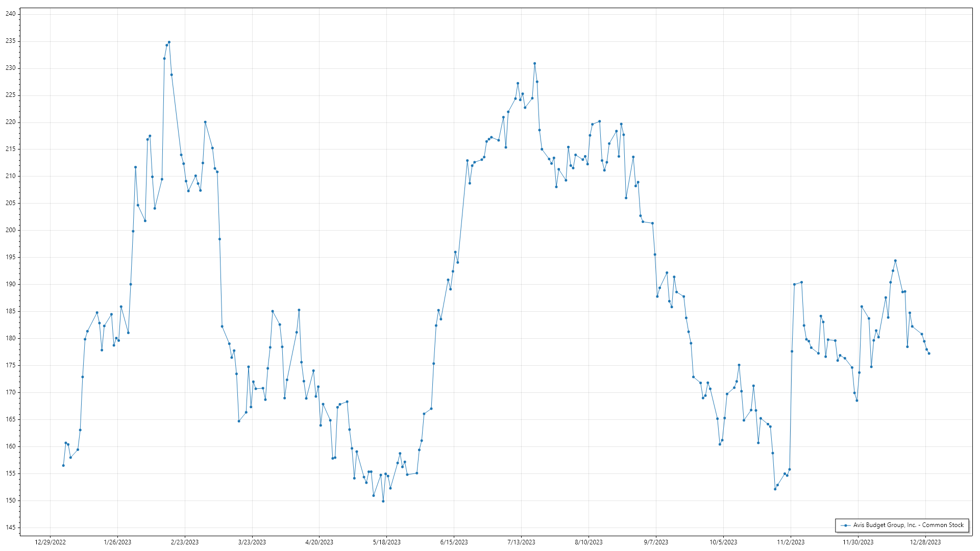Click the 11/2/2023 x-axis date label
Viewport: 980px width, 551px height.
[791, 542]
